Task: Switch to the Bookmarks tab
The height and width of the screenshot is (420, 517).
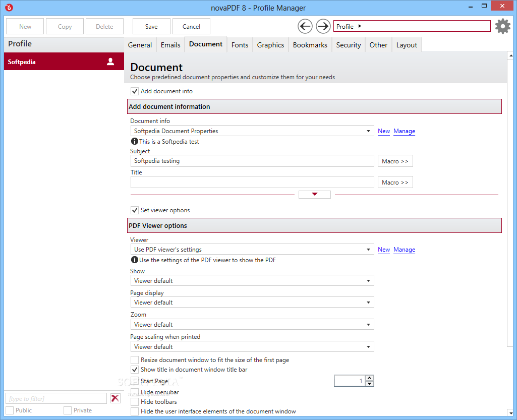Action: tap(310, 45)
